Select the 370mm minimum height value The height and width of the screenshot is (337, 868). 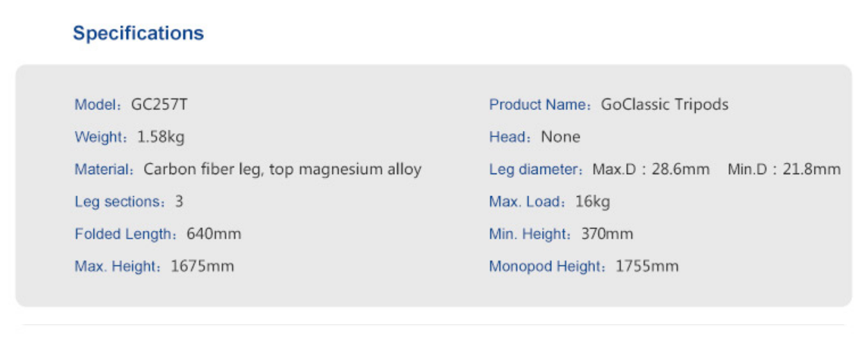click(607, 234)
